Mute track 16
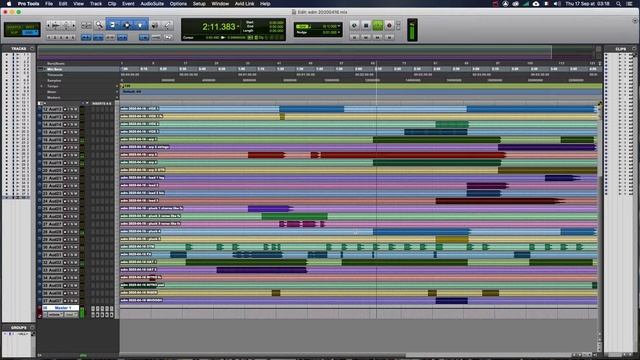640x360 pixels. [76, 140]
